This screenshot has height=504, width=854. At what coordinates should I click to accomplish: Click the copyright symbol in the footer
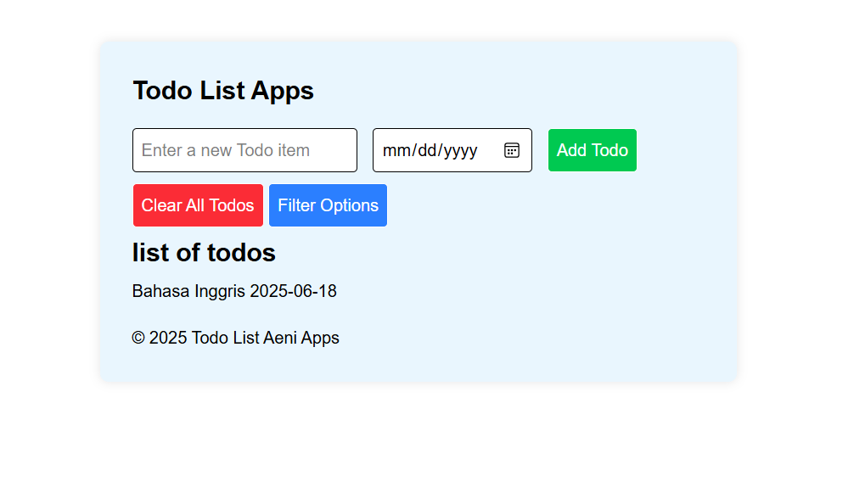[x=138, y=338]
